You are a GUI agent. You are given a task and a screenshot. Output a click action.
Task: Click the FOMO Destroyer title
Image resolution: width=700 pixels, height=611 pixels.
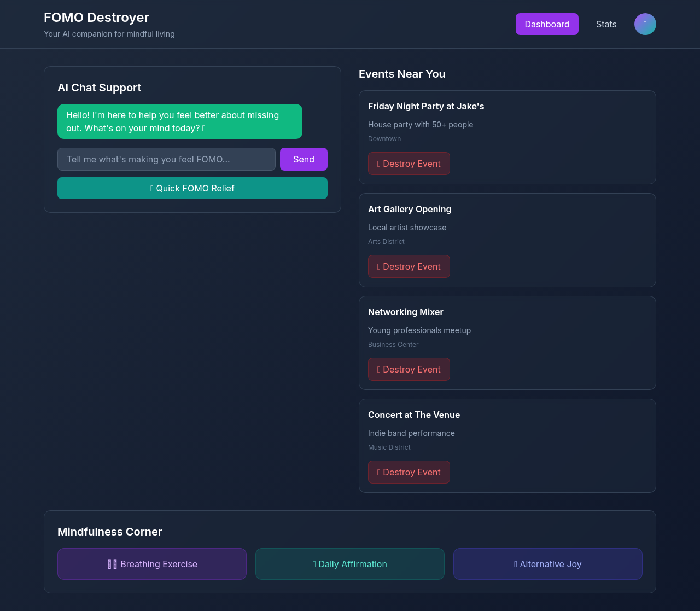[96, 17]
